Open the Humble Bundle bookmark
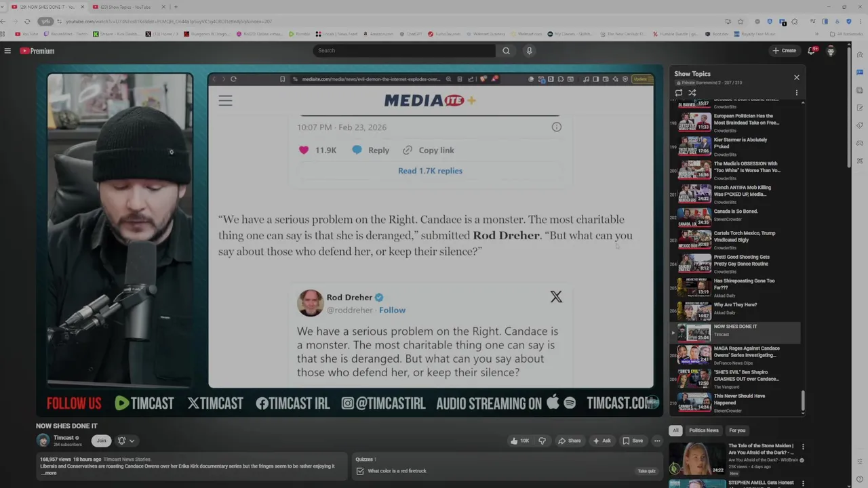This screenshot has height=488, width=868. point(676,34)
